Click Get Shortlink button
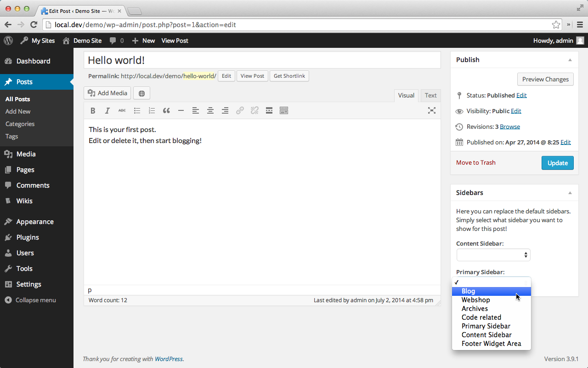This screenshot has height=368, width=588. [x=289, y=76]
